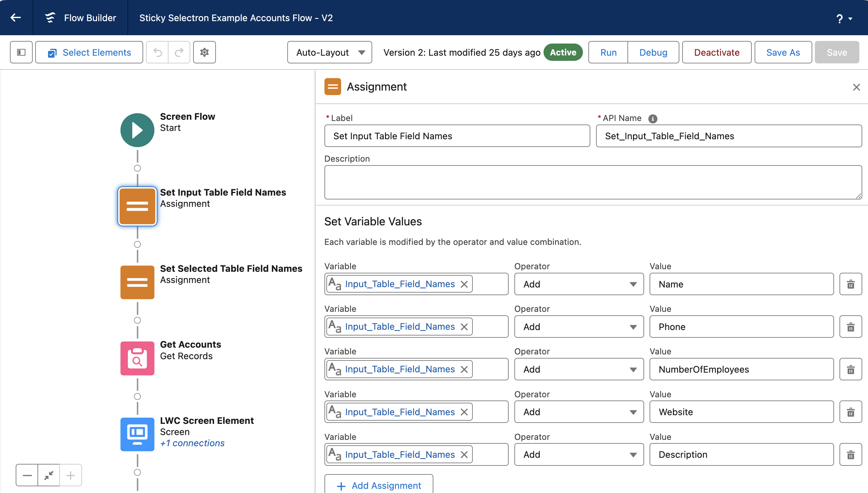
Task: Click the Value field containing Phone
Action: [x=741, y=327]
